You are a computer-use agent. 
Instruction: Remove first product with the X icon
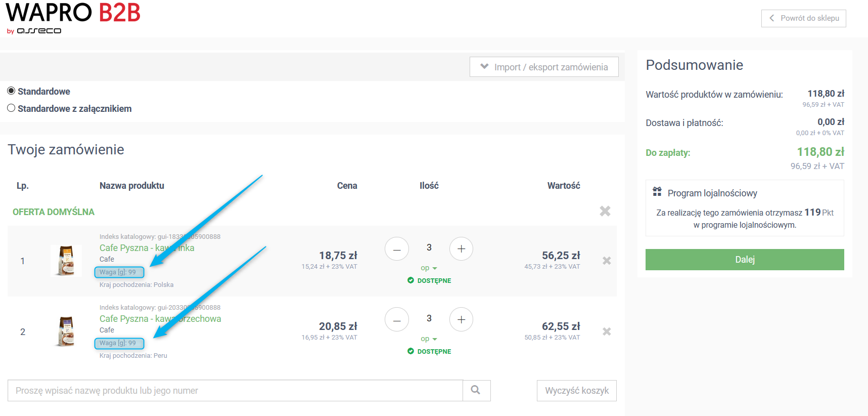(x=607, y=261)
